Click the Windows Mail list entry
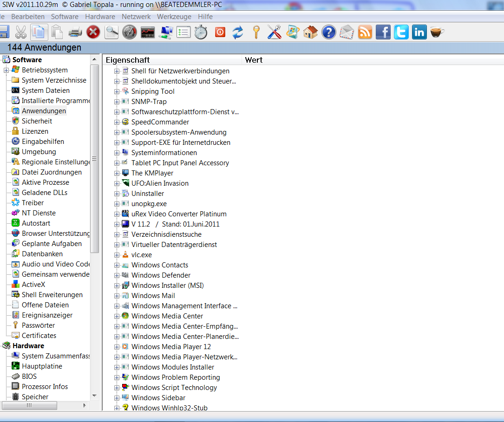Viewport: 504px width, 422px height. tap(153, 296)
